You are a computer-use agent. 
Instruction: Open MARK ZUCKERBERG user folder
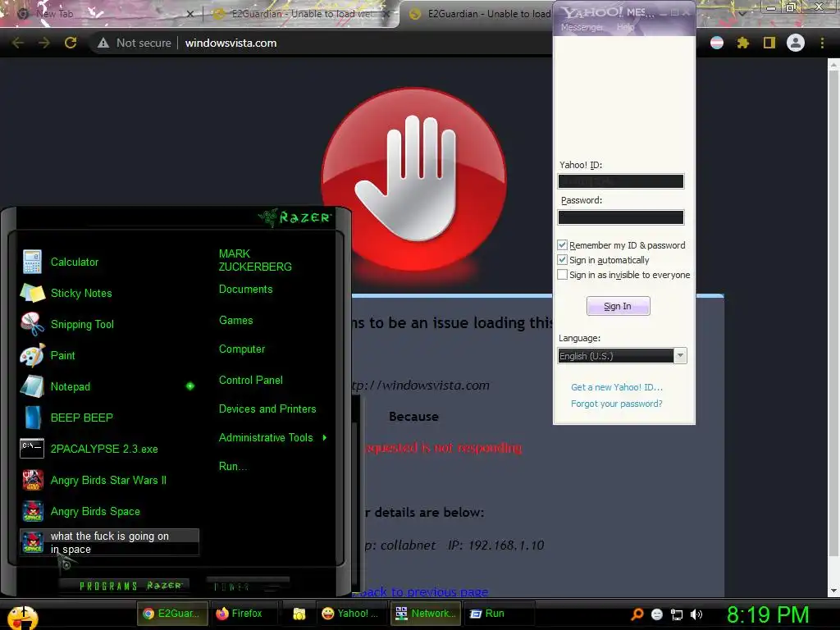tap(255, 260)
